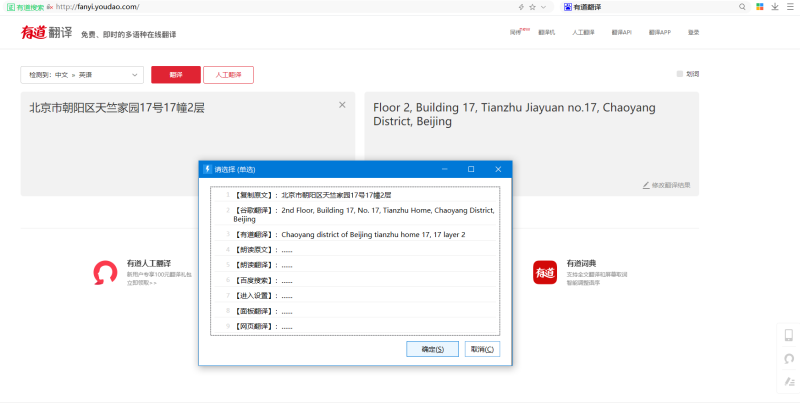This screenshot has height=404, width=800.
Task: Open 翻译机 nav link
Action: coord(546,33)
